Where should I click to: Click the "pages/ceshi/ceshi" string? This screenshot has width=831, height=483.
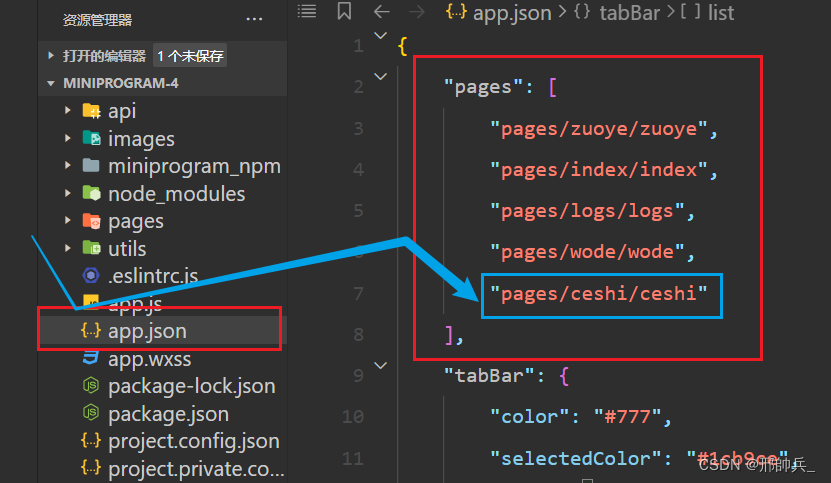pyautogui.click(x=599, y=293)
